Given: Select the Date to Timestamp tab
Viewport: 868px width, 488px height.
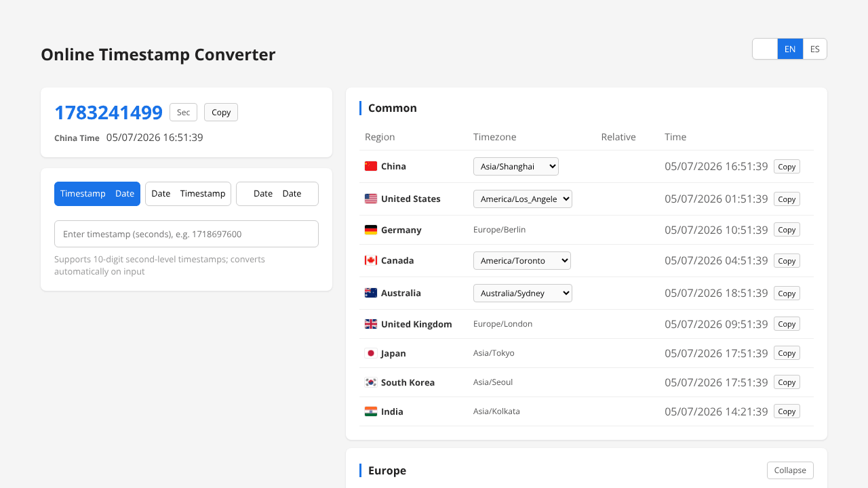Looking at the screenshot, I should tap(188, 194).
